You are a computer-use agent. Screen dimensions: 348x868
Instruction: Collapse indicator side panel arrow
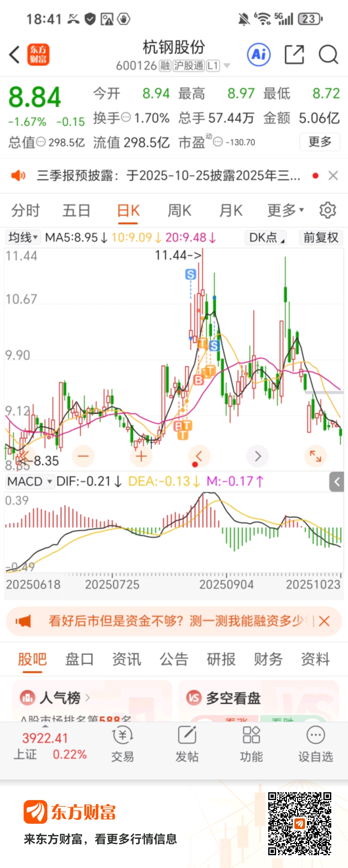[x=337, y=482]
